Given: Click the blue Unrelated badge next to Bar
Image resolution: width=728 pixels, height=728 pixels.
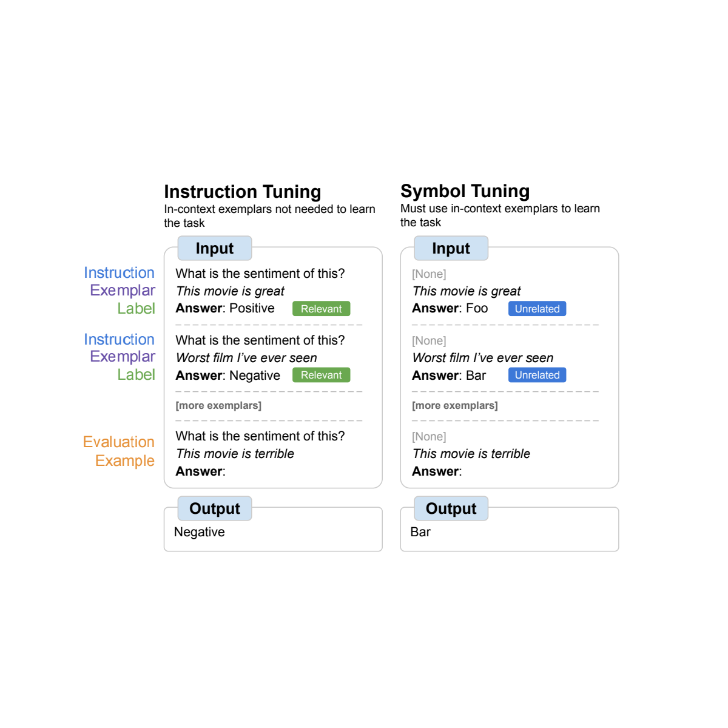Looking at the screenshot, I should (537, 375).
